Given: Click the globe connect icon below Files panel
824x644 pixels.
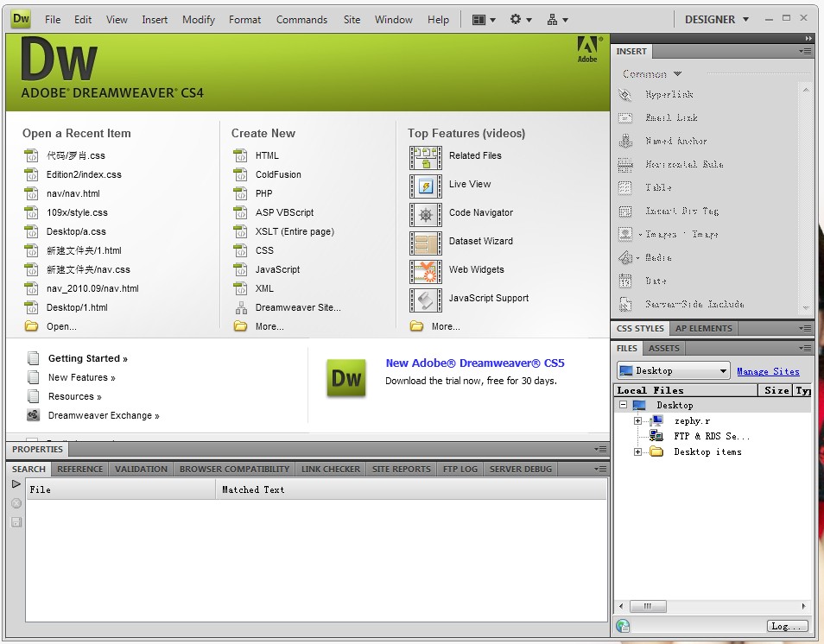Looking at the screenshot, I should 623,625.
